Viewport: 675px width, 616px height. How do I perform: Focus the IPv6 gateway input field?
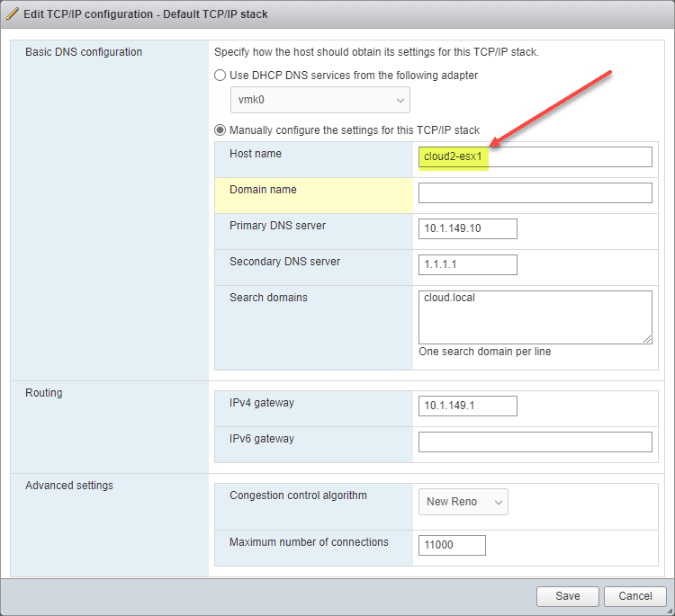pyautogui.click(x=535, y=442)
